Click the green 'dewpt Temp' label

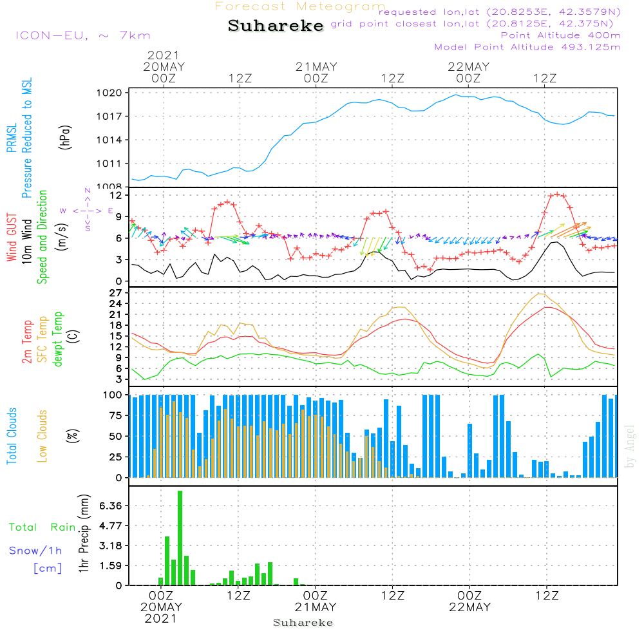pyautogui.click(x=57, y=339)
